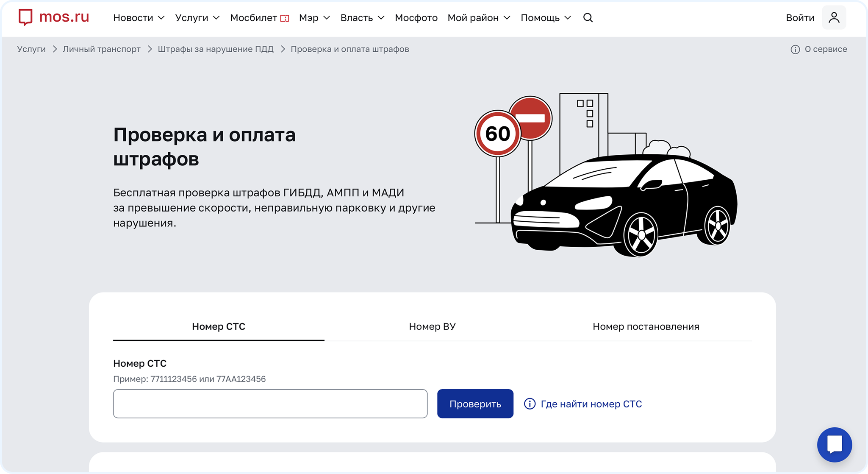Select the Номер постановления tab

pos(646,326)
